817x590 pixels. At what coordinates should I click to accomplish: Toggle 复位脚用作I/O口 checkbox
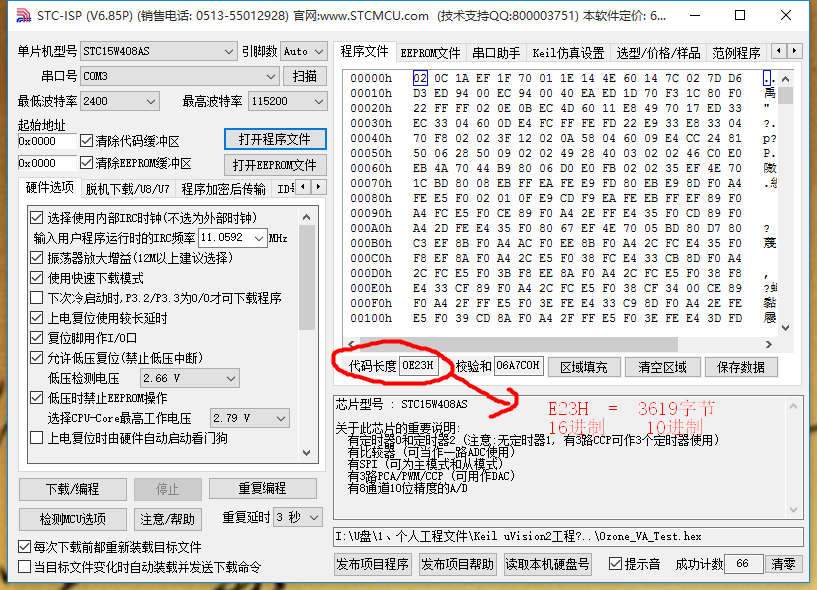tap(36, 337)
